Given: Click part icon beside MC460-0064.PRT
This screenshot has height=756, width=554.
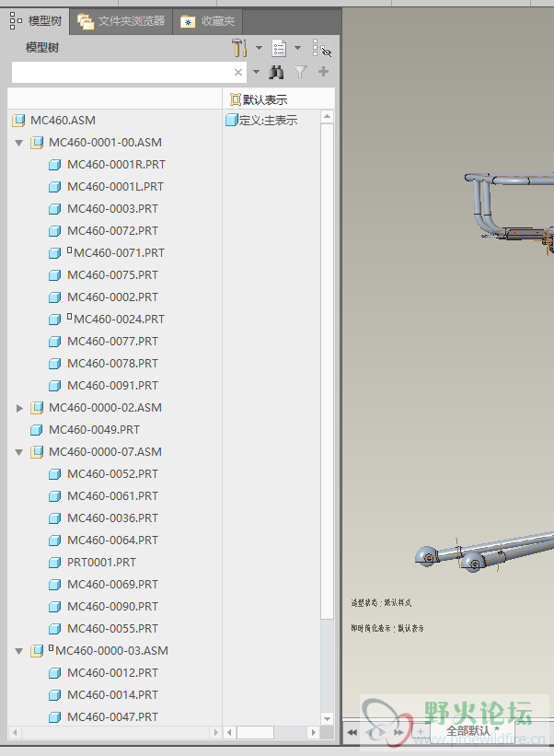Looking at the screenshot, I should pyautogui.click(x=55, y=541).
